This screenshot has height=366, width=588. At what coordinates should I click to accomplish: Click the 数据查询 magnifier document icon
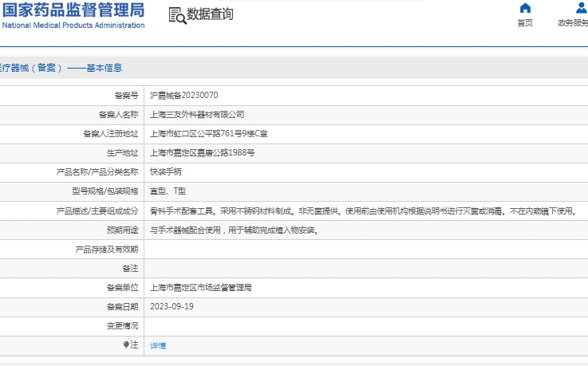tap(177, 16)
